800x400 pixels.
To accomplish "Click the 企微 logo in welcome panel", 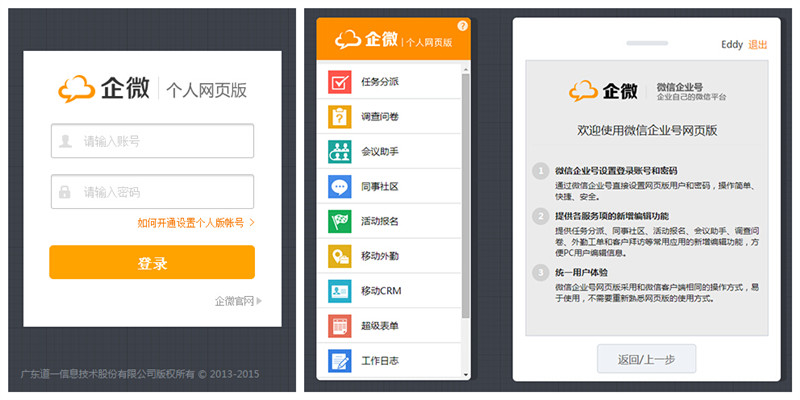I will pos(604,91).
